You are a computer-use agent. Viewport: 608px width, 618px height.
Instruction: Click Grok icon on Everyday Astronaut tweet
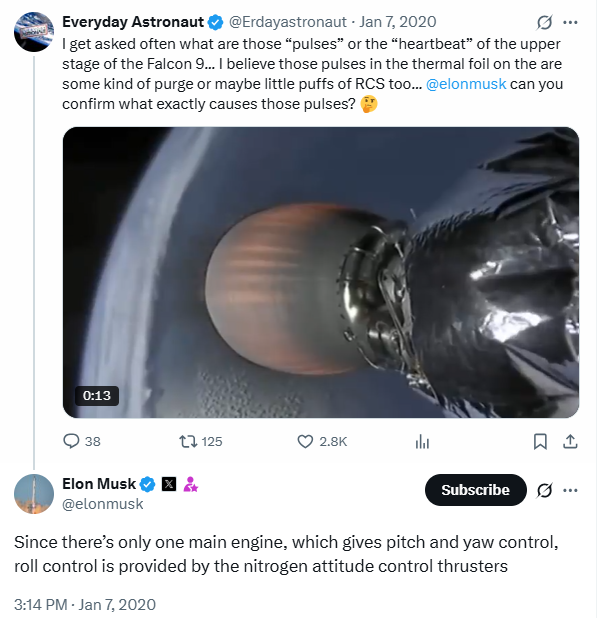[546, 22]
